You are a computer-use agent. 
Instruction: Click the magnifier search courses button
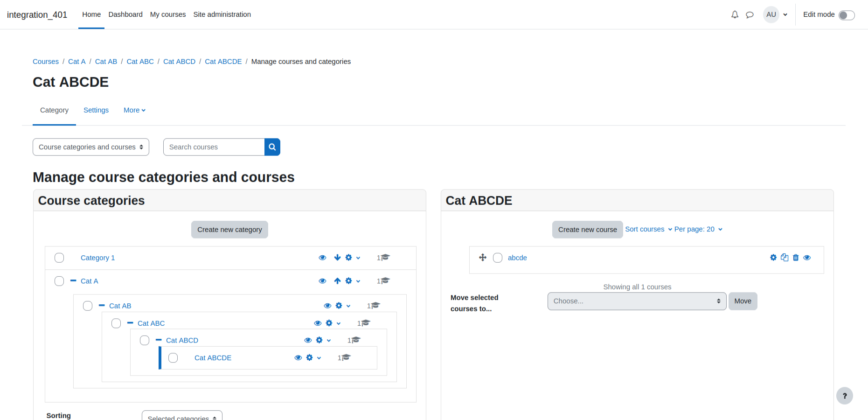[x=272, y=147]
